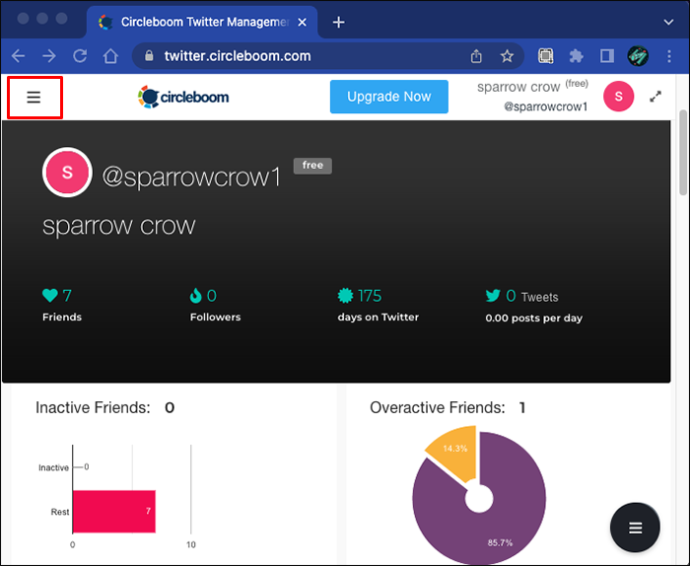Open the pink S profile avatar in header

[618, 96]
